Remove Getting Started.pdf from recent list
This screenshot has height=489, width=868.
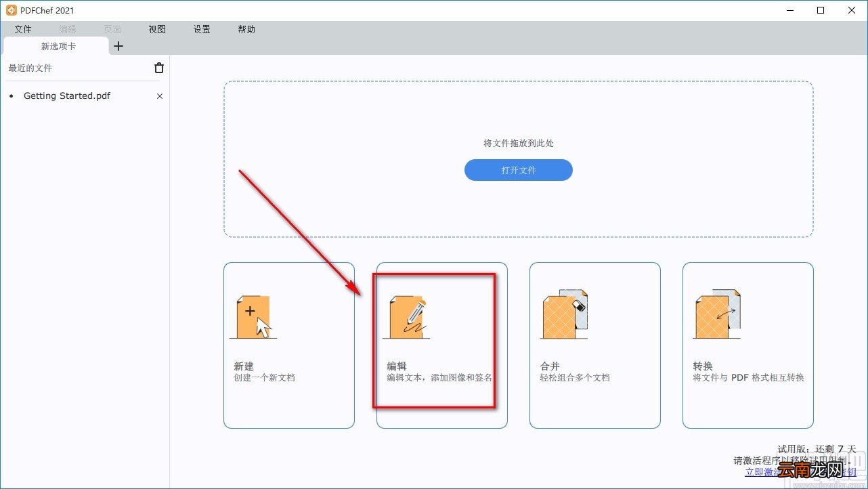tap(160, 96)
